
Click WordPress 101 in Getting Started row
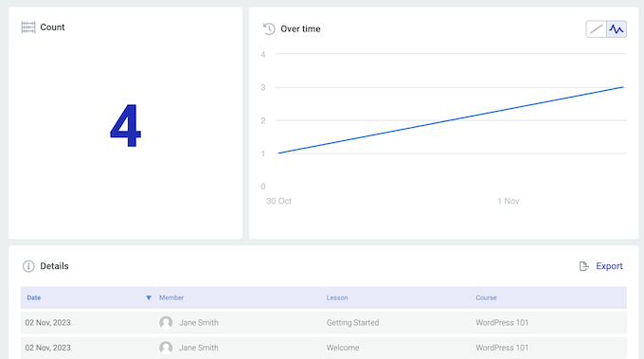click(x=502, y=323)
